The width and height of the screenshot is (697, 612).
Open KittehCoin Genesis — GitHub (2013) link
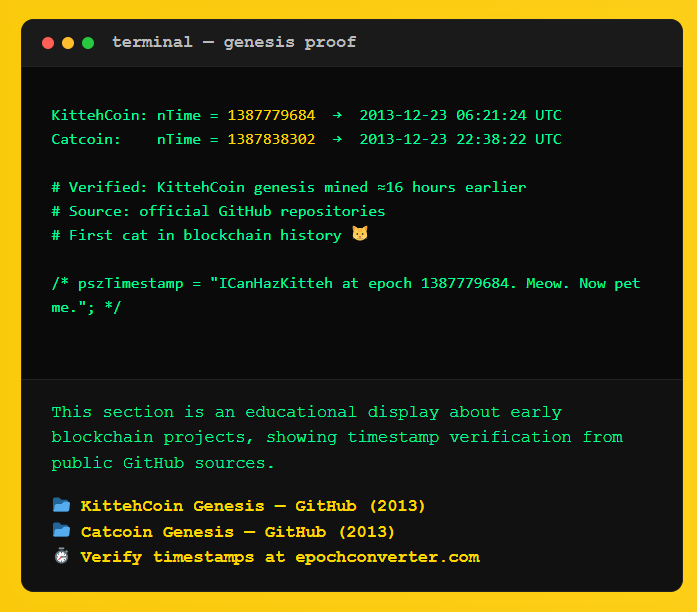pyautogui.click(x=253, y=506)
